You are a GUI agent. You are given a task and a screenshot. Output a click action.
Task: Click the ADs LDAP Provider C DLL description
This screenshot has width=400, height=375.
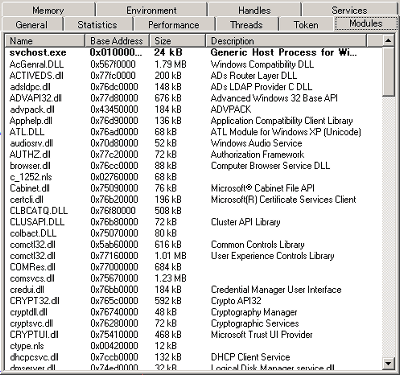tap(261, 87)
